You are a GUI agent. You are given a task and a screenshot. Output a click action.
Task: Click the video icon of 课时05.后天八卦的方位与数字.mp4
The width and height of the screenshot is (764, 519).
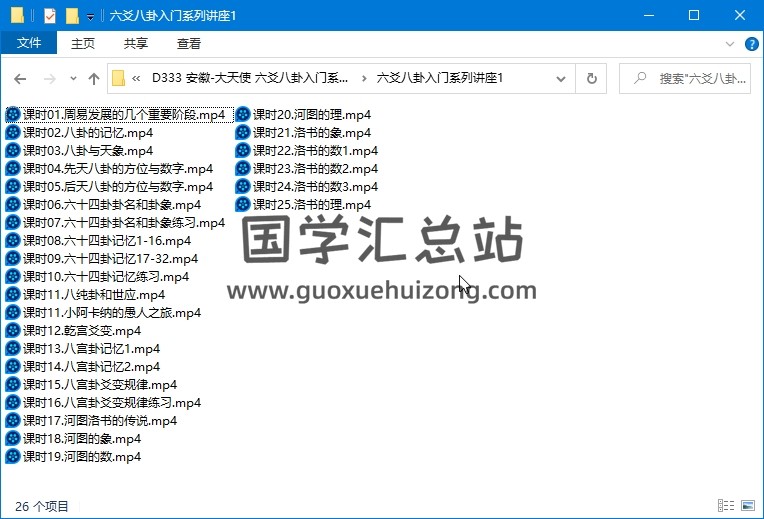pos(13,187)
